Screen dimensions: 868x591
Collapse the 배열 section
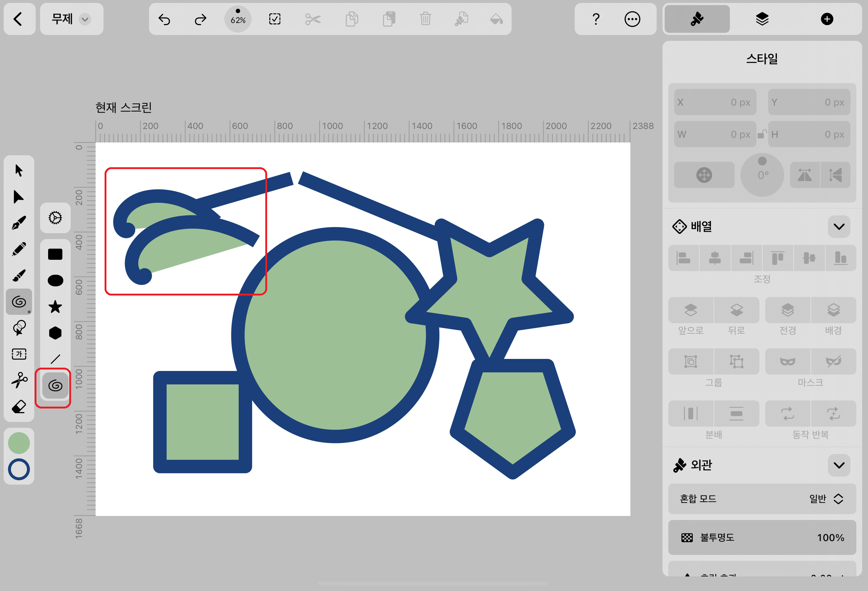(839, 227)
